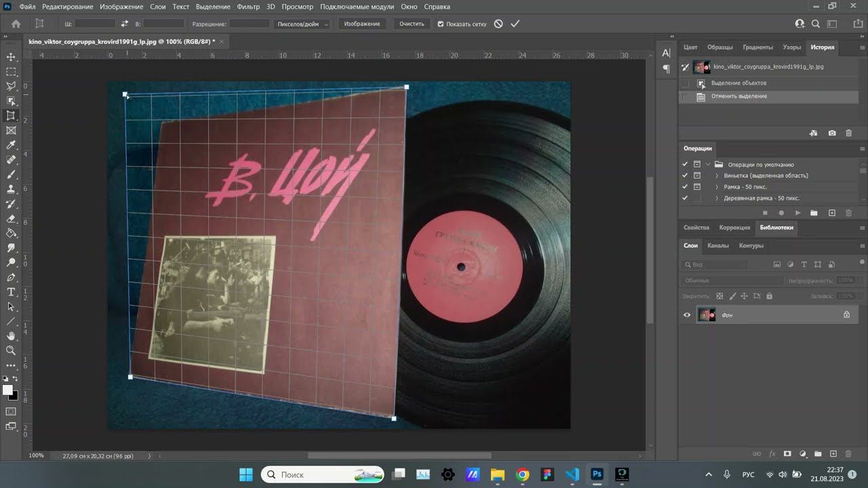Viewport: 868px width, 488px height.
Task: Click the 'Очистить' button
Action: point(411,24)
